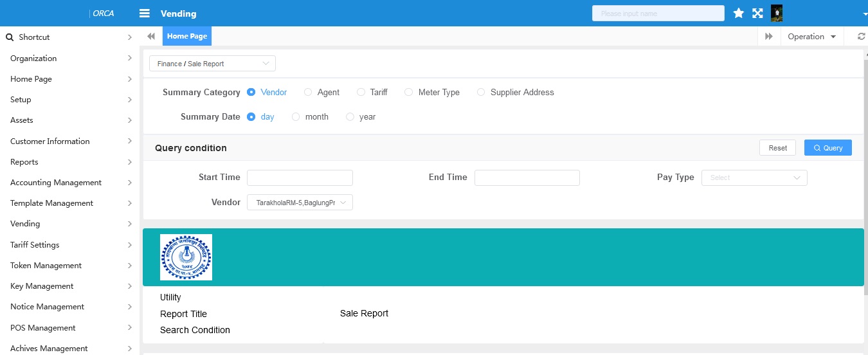Open the Finance / Sale Report dropdown
This screenshot has height=355, width=868.
point(212,64)
